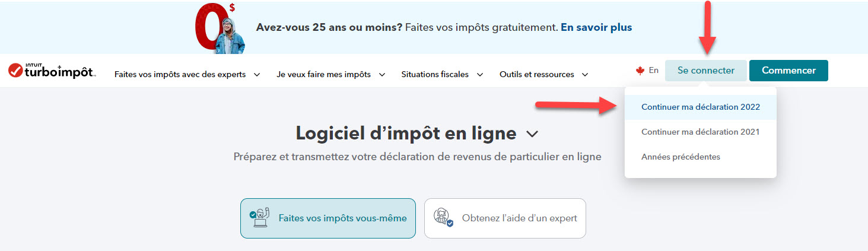Viewport: 868px width, 251px height.
Task: Expand the "Situations fiscales" menu
Action: coord(442,75)
